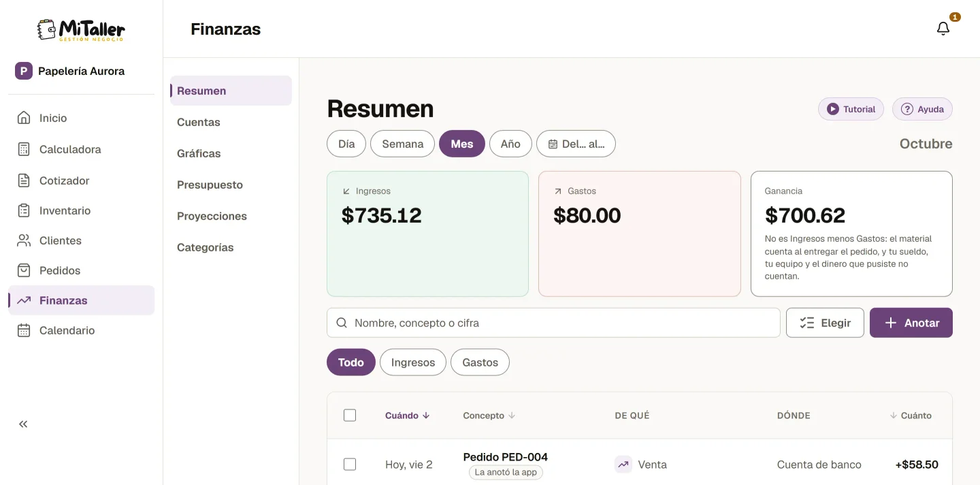Show Todo movements filter
The height and width of the screenshot is (485, 980).
click(351, 362)
